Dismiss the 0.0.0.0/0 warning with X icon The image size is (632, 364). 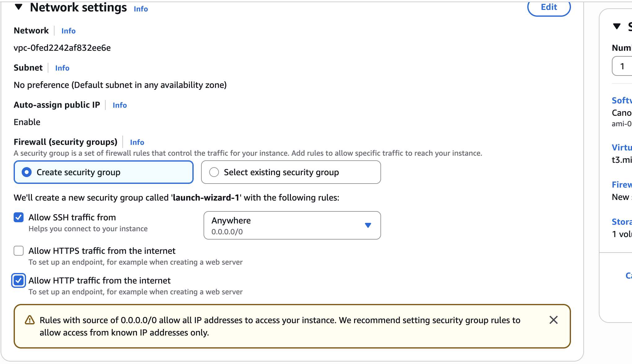pos(553,320)
